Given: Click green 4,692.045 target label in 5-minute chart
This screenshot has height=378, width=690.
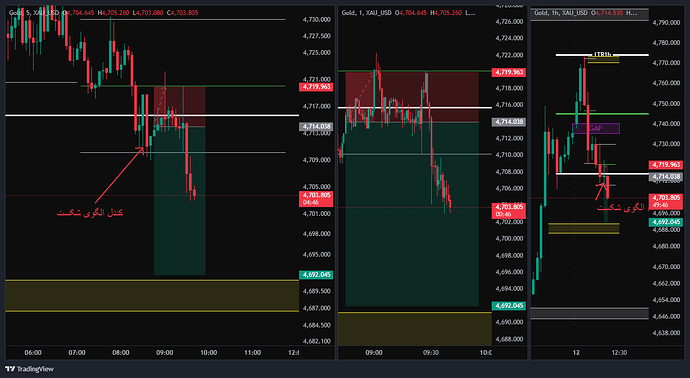Looking at the screenshot, I should (316, 275).
